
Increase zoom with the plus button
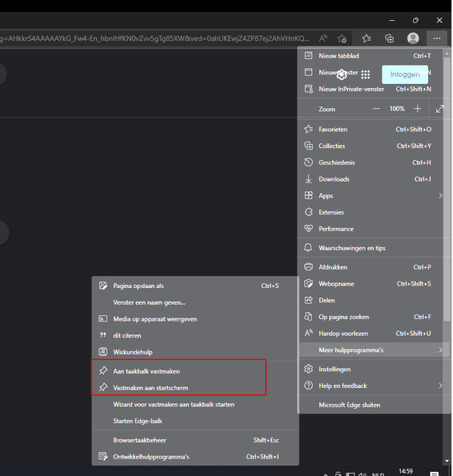click(417, 109)
